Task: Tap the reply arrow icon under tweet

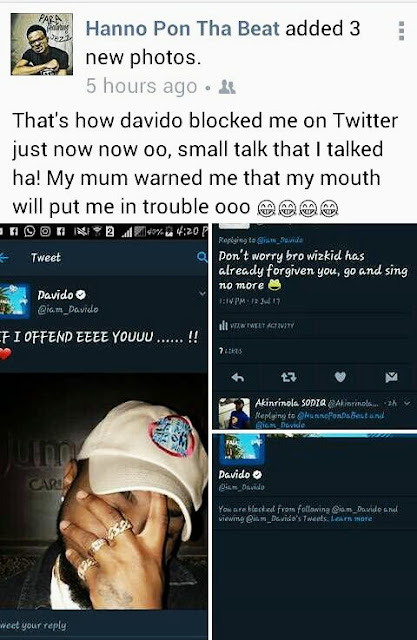Action: pyautogui.click(x=238, y=378)
